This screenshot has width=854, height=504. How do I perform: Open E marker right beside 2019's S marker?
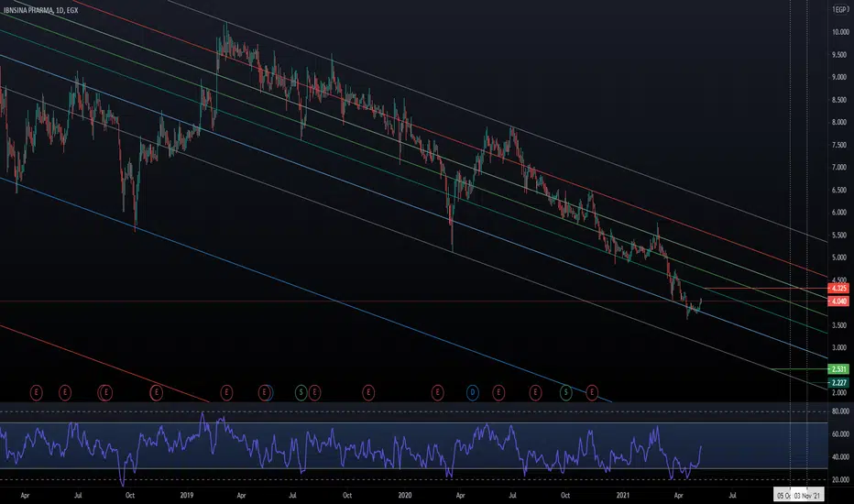tap(314, 392)
